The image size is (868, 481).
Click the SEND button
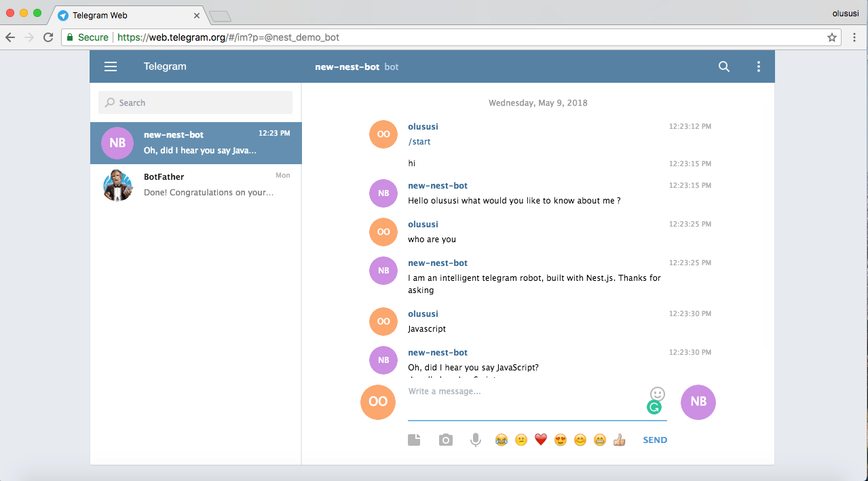click(655, 440)
